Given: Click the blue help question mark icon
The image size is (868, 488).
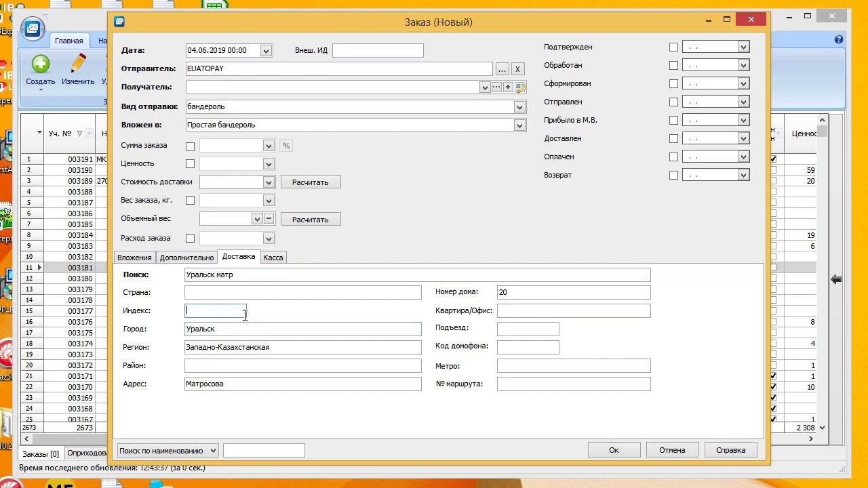Looking at the screenshot, I should tap(839, 40).
